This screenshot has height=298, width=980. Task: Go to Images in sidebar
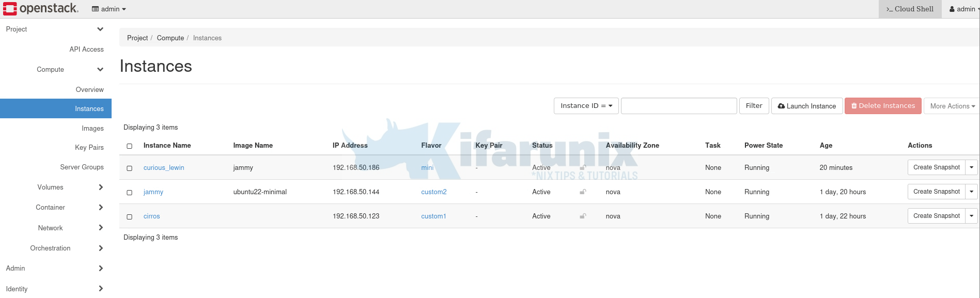pos(92,128)
